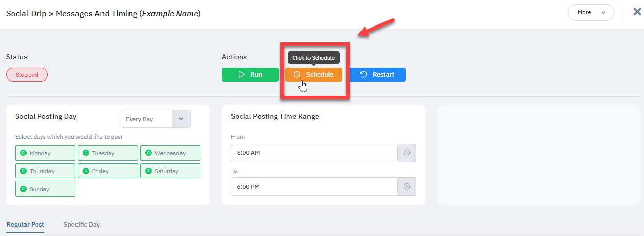The width and height of the screenshot is (644, 236).
Task: Click the blue Restart button
Action: [x=377, y=75]
